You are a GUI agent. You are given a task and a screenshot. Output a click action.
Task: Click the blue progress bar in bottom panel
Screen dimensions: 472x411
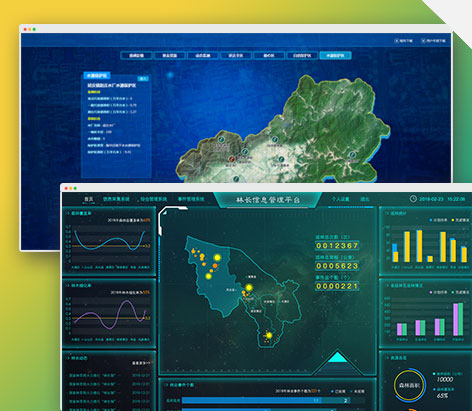click(x=251, y=400)
